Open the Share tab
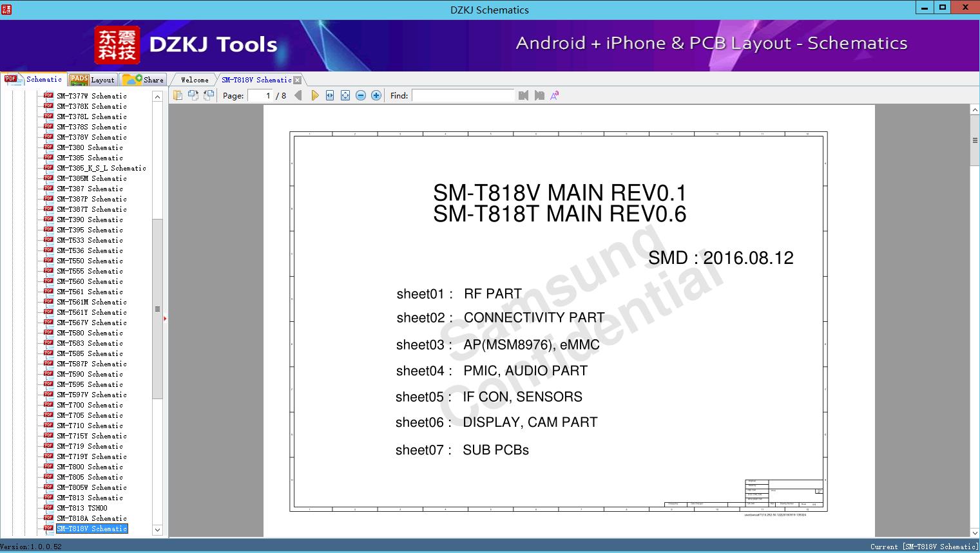This screenshot has width=980, height=553. point(143,80)
